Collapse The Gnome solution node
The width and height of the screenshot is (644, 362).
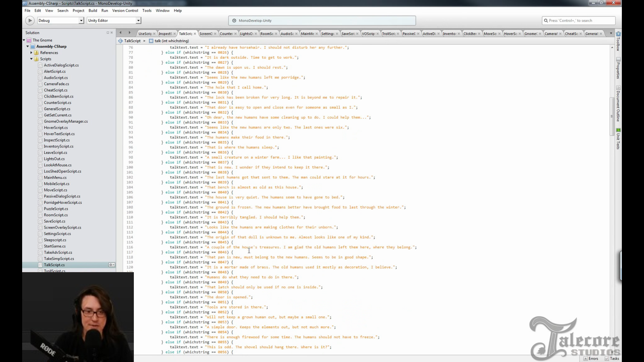point(24,40)
